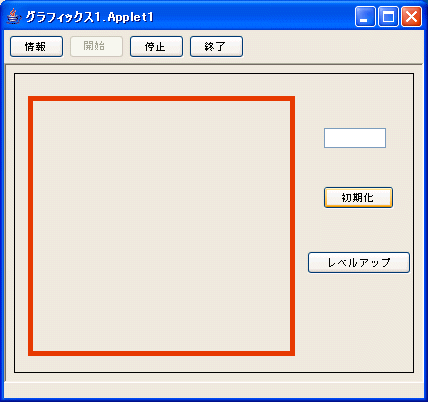The width and height of the screenshot is (428, 402).
Task: Open the 情報 info button
Action: click(36, 47)
